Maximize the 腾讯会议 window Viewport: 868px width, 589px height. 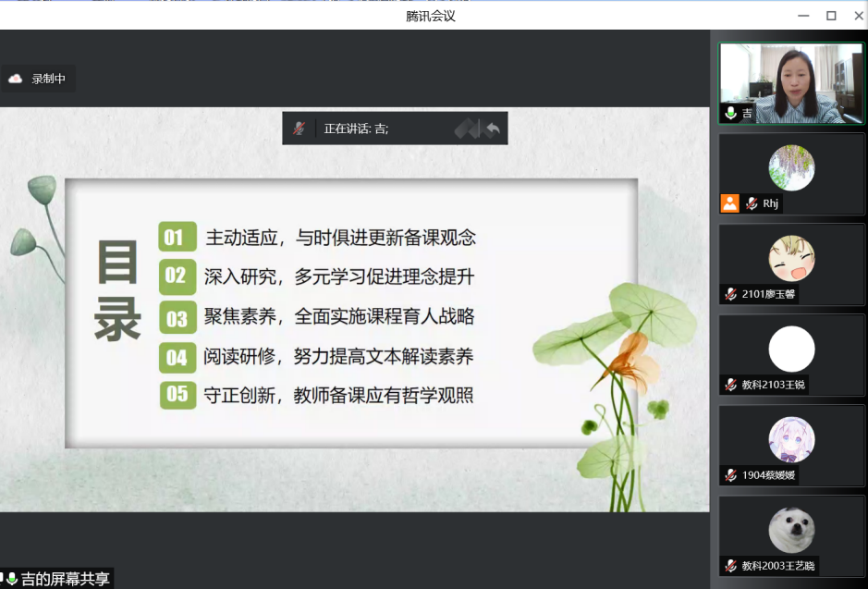[831, 16]
